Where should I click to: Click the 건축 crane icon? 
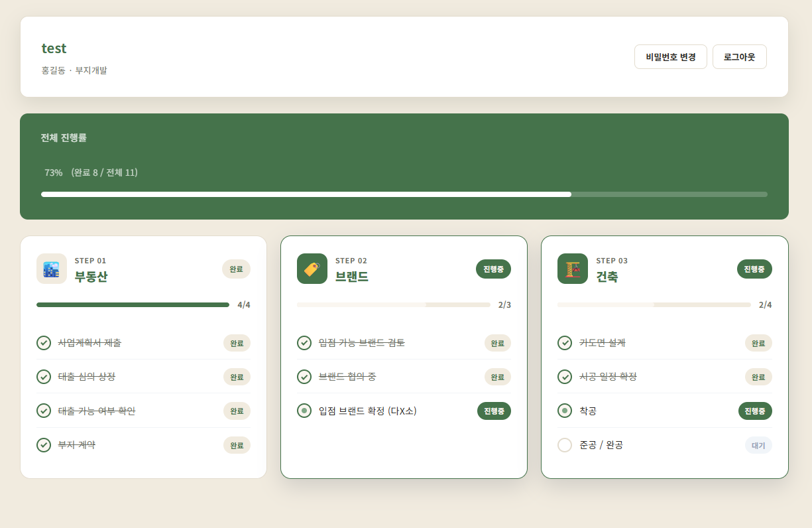point(573,269)
